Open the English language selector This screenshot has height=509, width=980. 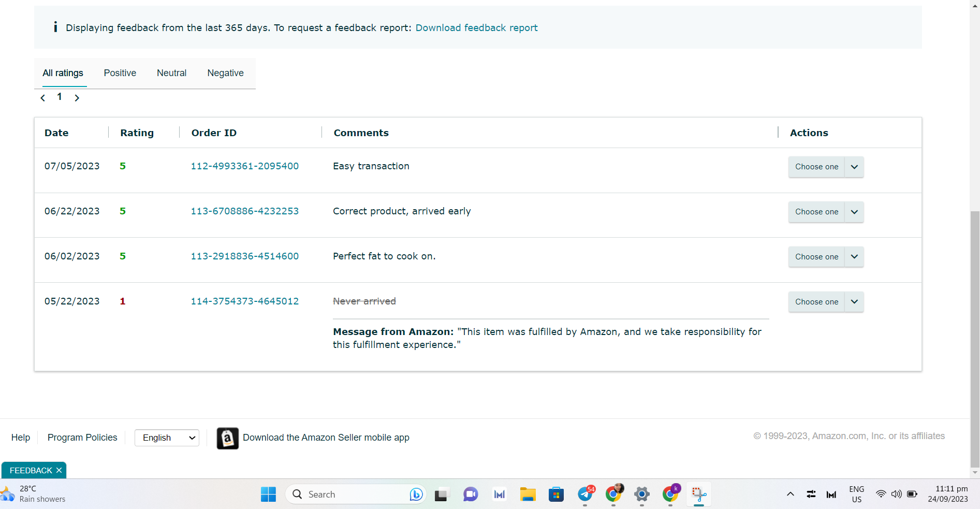click(x=167, y=438)
